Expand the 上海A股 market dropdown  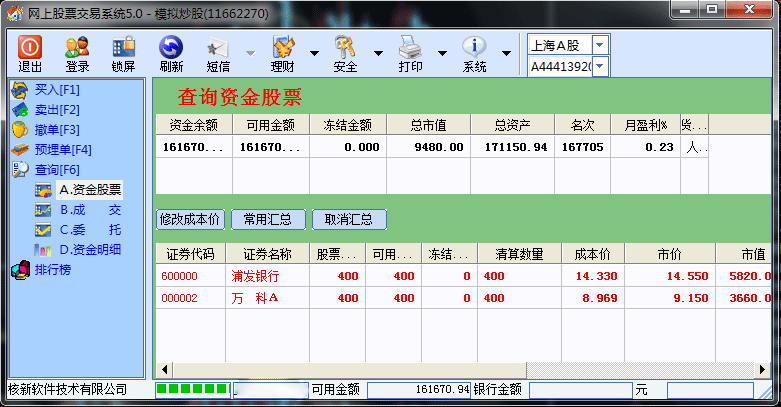coord(599,45)
